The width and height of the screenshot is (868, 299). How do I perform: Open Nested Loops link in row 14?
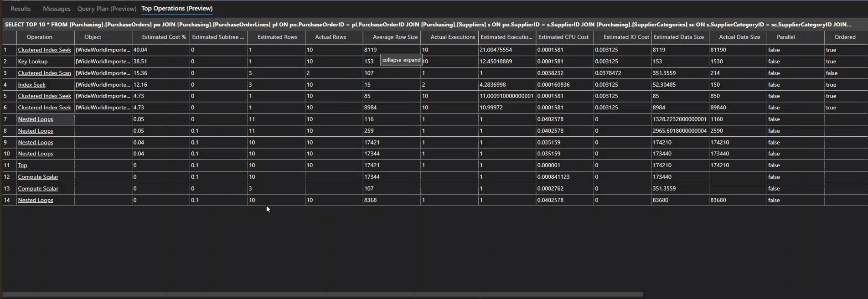(36, 200)
